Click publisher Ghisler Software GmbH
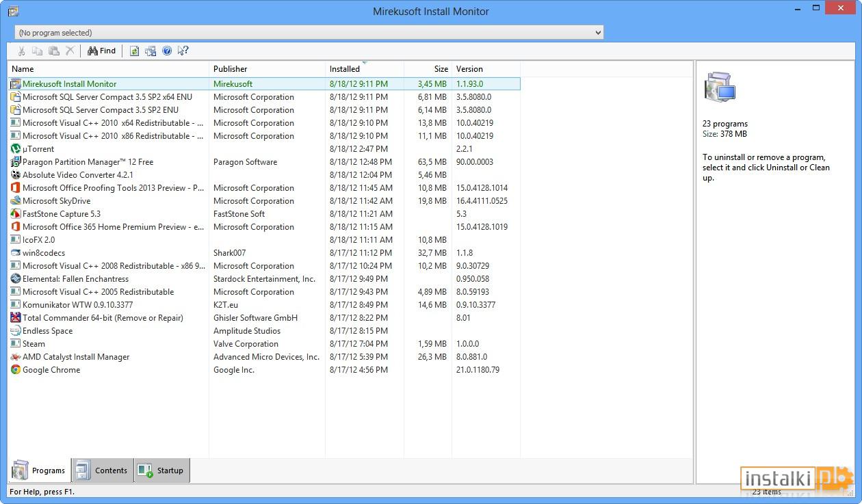Screen dimensions: 862x504 (255, 318)
